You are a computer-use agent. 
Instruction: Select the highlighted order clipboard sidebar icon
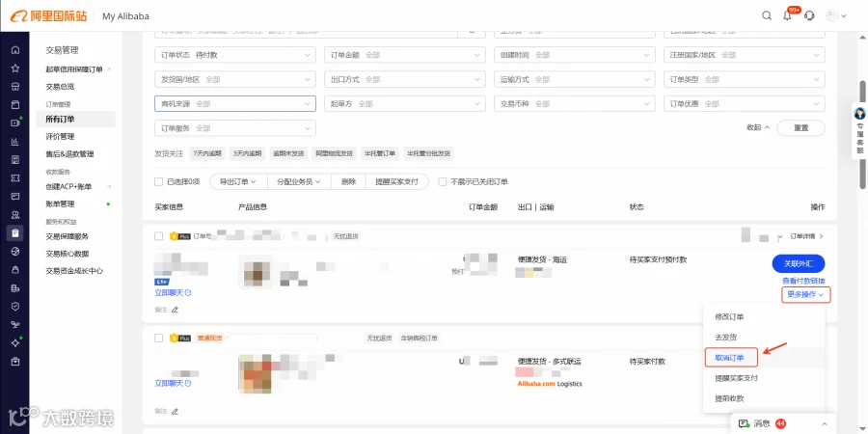(x=15, y=233)
